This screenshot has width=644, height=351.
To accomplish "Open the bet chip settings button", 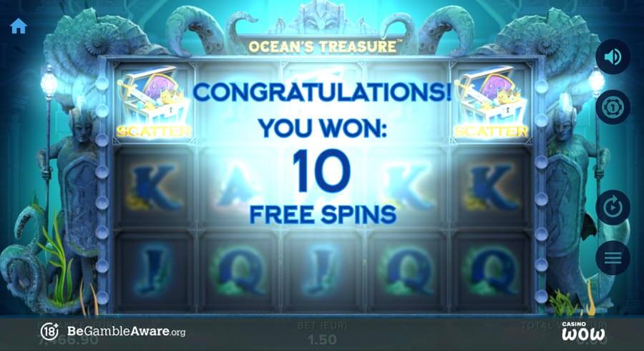I will (613, 107).
